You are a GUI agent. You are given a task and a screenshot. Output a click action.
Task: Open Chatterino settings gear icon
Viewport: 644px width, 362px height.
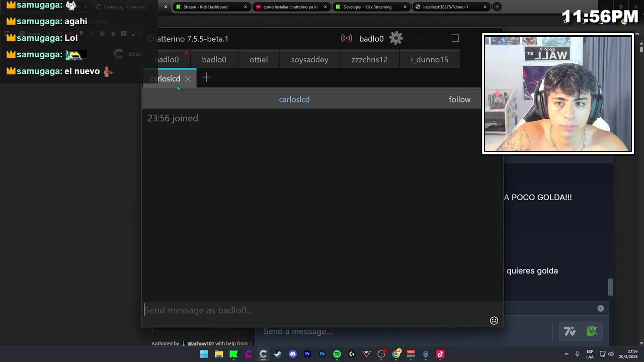[396, 38]
